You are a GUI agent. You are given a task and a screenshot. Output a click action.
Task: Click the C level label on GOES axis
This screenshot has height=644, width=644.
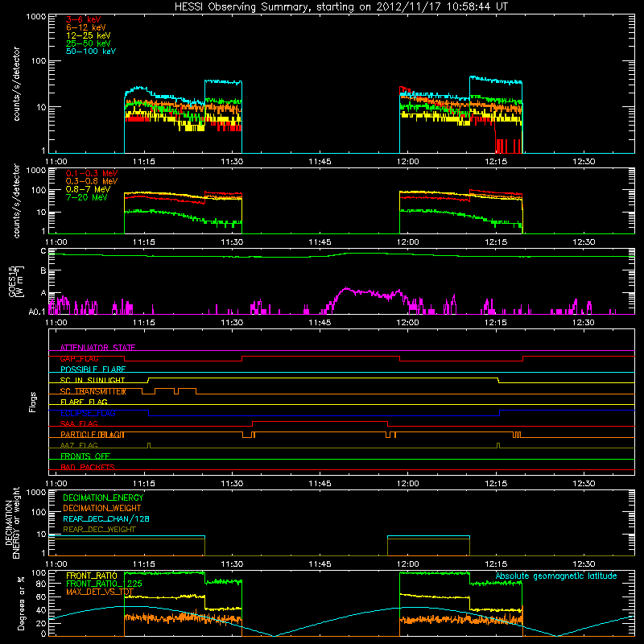pyautogui.click(x=43, y=251)
